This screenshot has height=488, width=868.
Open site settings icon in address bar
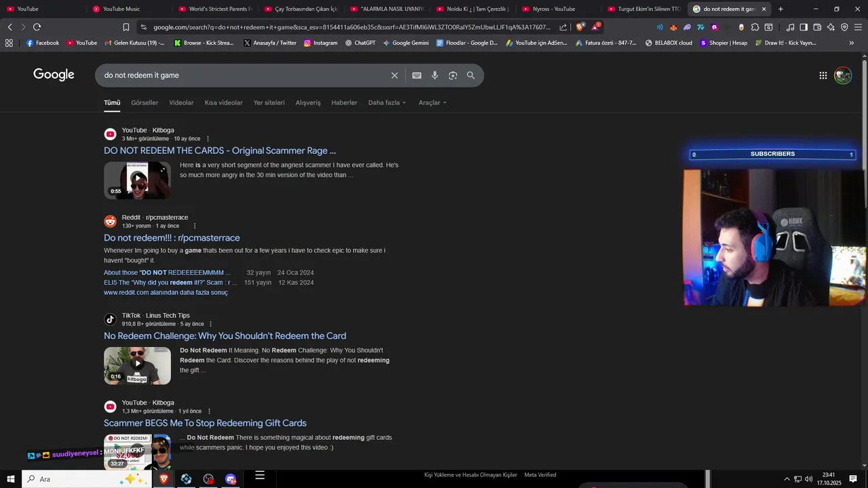pyautogui.click(x=142, y=27)
